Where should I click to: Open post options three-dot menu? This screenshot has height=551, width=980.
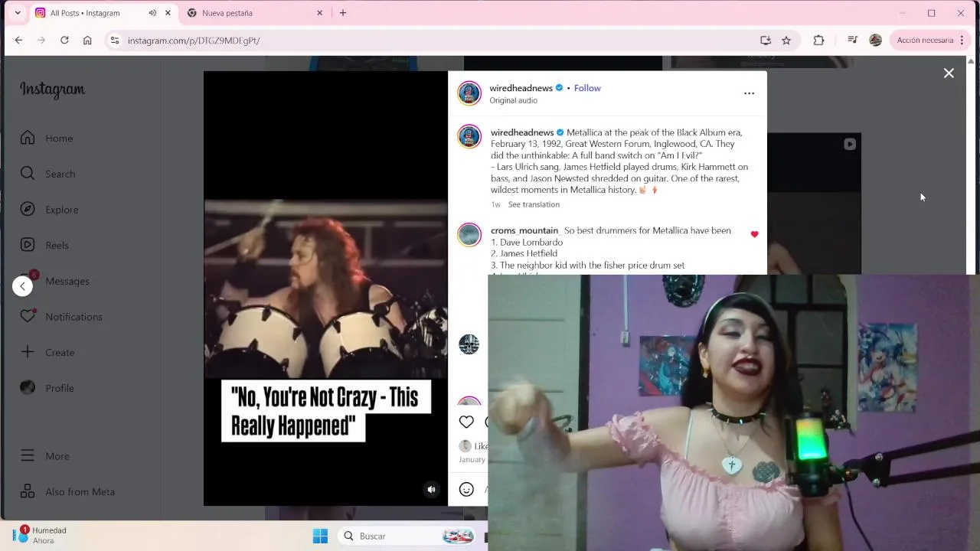[x=749, y=93]
